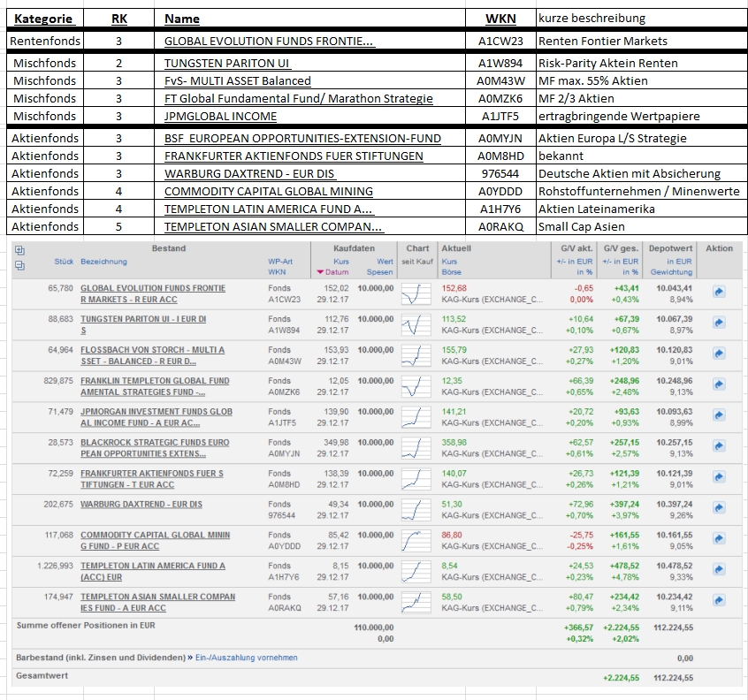
Task: Sort by Gewichtung column header
Action: 671,272
